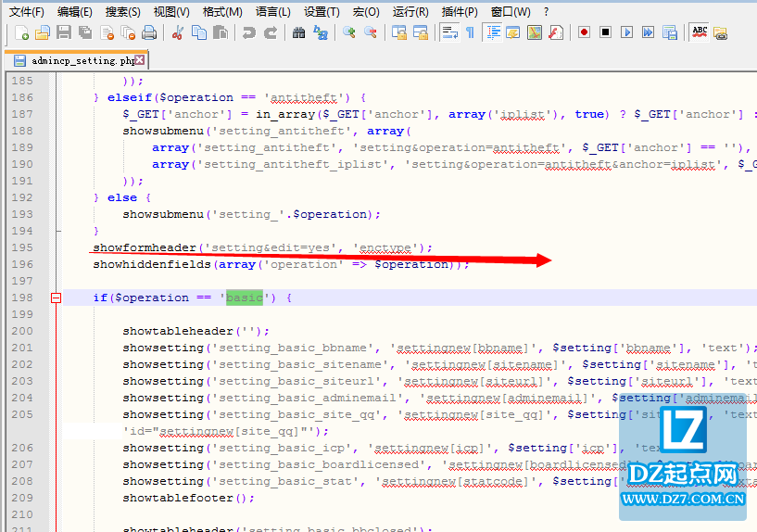Open the 窗口(W) menu
757x532 pixels.
click(x=511, y=12)
